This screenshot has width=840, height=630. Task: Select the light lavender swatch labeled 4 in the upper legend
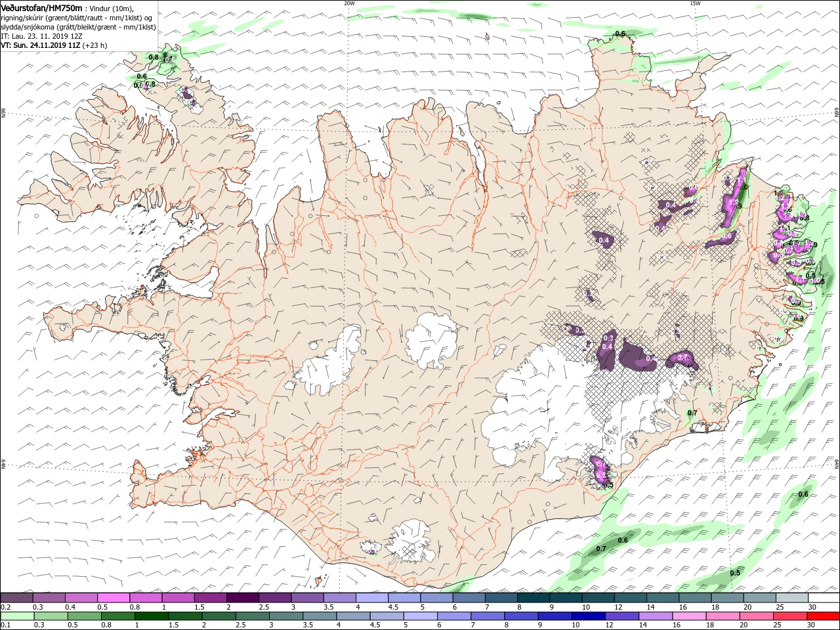tap(371, 598)
